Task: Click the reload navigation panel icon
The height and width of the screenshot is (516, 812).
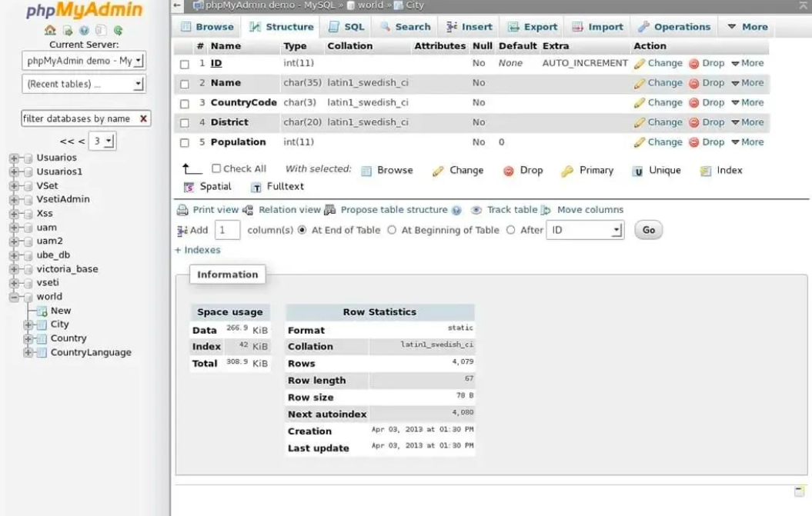Action: point(118,31)
